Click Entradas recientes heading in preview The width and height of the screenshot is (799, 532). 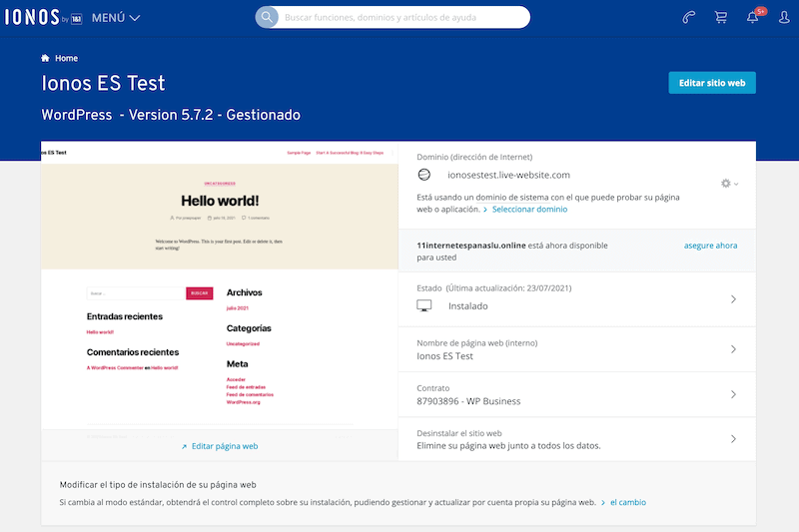point(124,316)
